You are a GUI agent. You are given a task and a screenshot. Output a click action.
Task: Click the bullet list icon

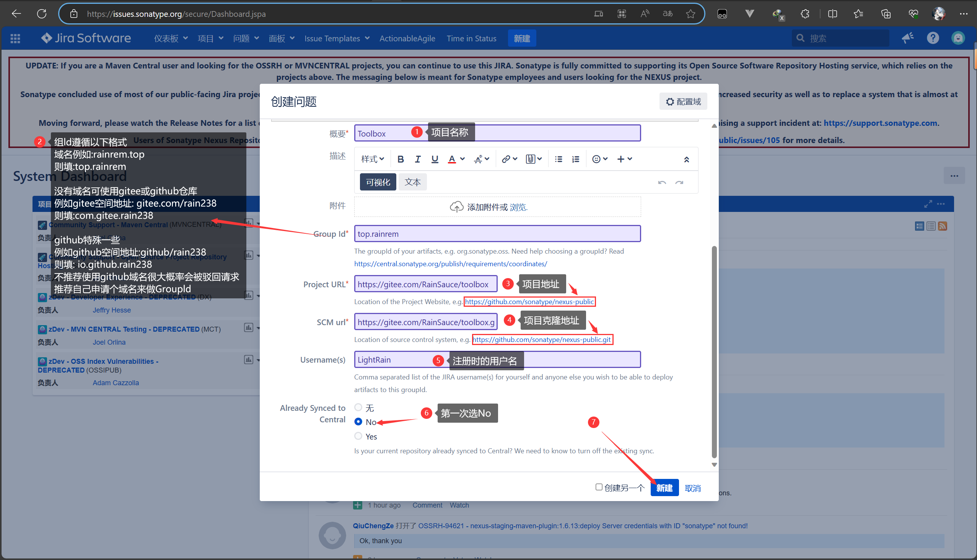559,159
